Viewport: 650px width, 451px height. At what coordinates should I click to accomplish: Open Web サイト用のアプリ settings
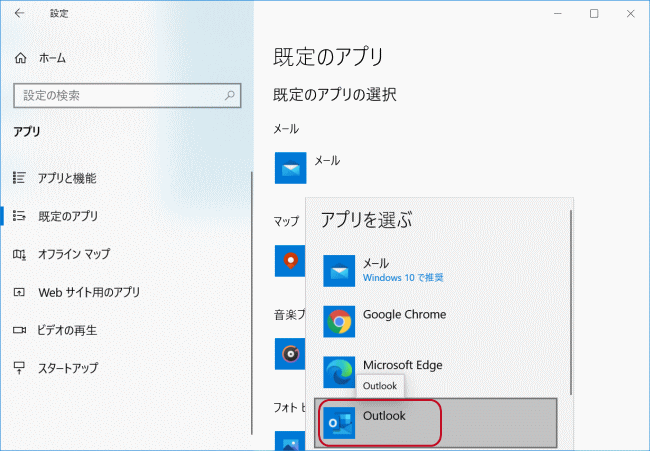77,292
